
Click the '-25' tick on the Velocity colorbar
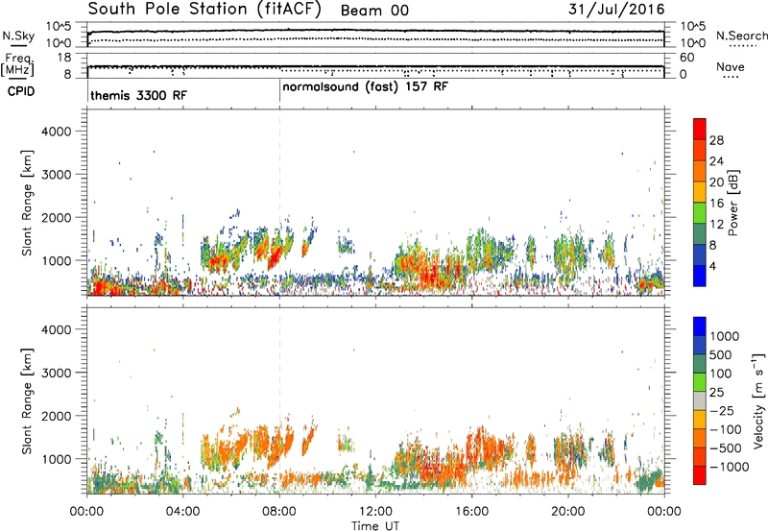click(722, 411)
